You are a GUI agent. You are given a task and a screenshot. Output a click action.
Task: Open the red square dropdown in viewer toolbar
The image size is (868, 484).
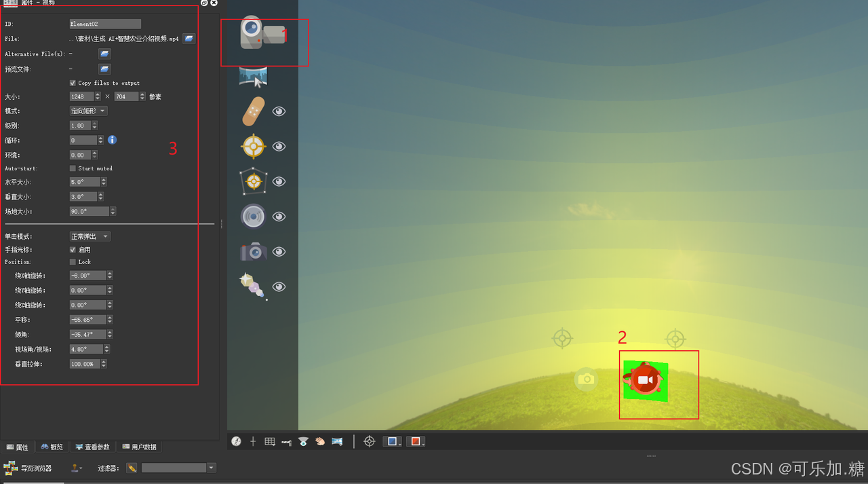tap(416, 441)
